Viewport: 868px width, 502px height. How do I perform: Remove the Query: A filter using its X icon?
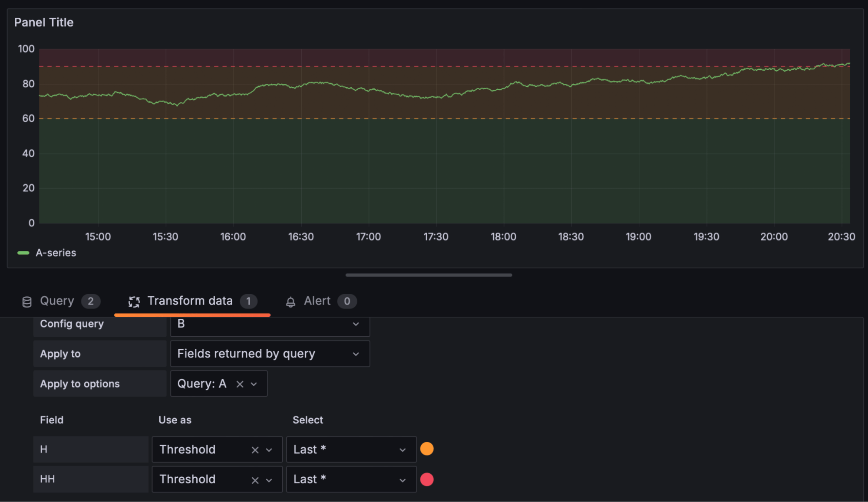click(x=239, y=384)
